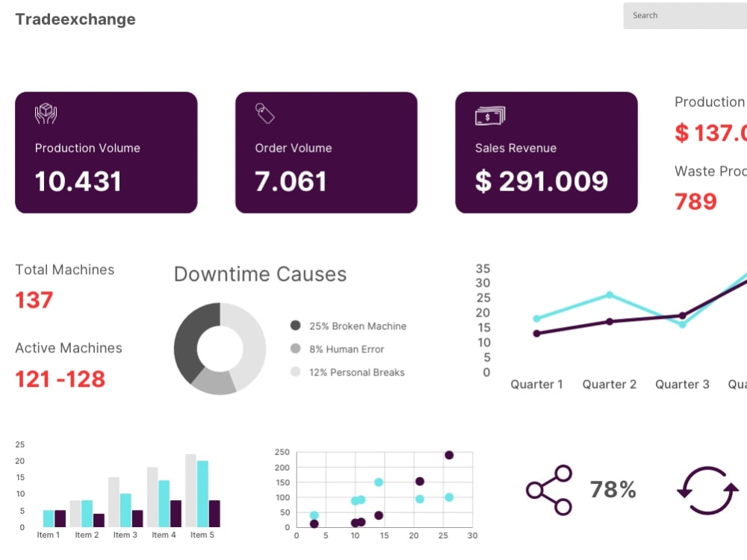Click the Active Machines label

69,348
